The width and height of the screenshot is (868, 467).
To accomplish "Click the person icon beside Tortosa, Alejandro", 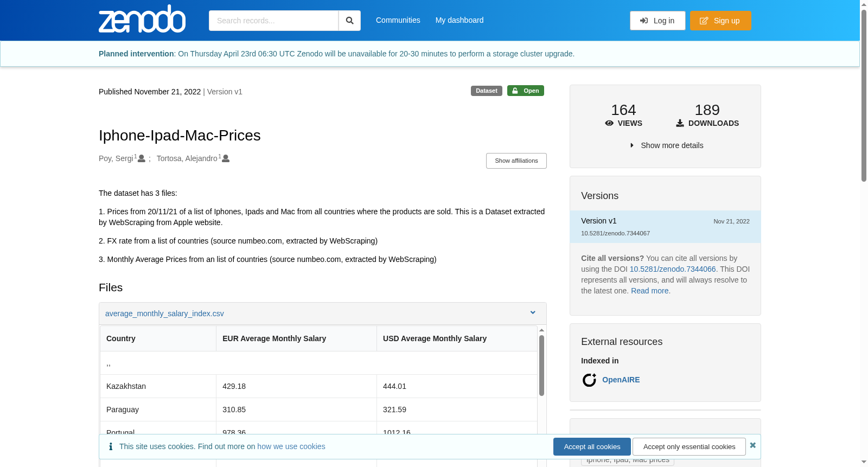I will 226,158.
